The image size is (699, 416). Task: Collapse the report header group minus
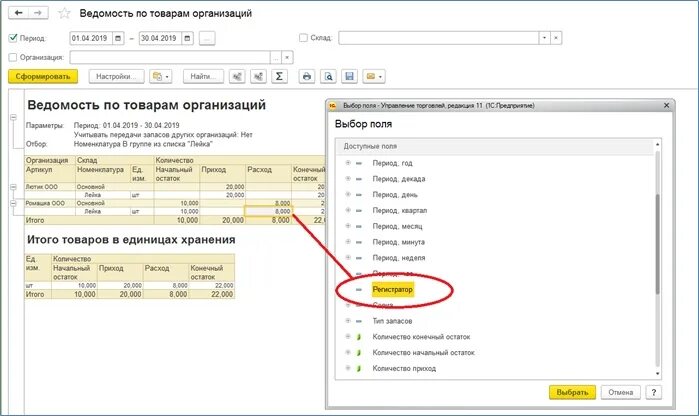[13, 117]
